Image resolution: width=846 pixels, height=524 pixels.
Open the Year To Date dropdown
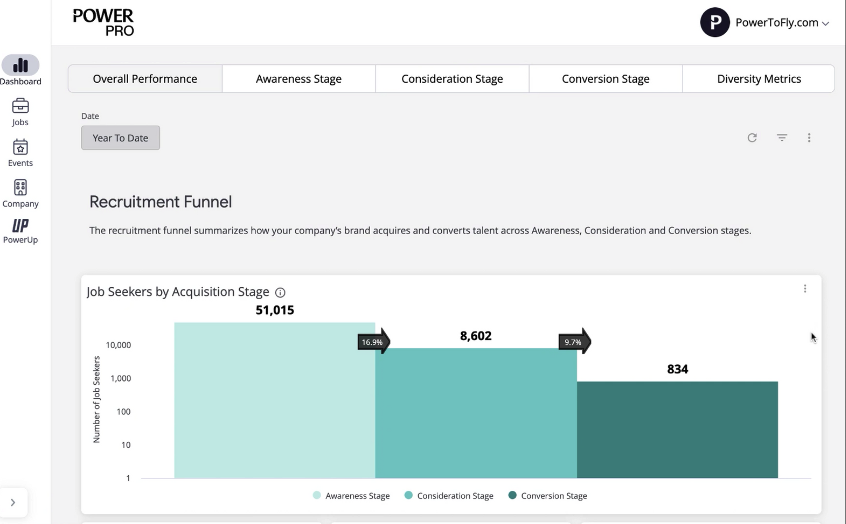(120, 138)
